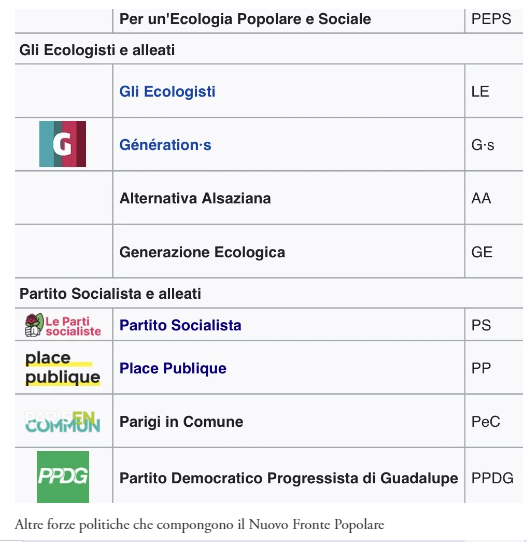Click the PEPS abbreviation cell

coord(491,19)
